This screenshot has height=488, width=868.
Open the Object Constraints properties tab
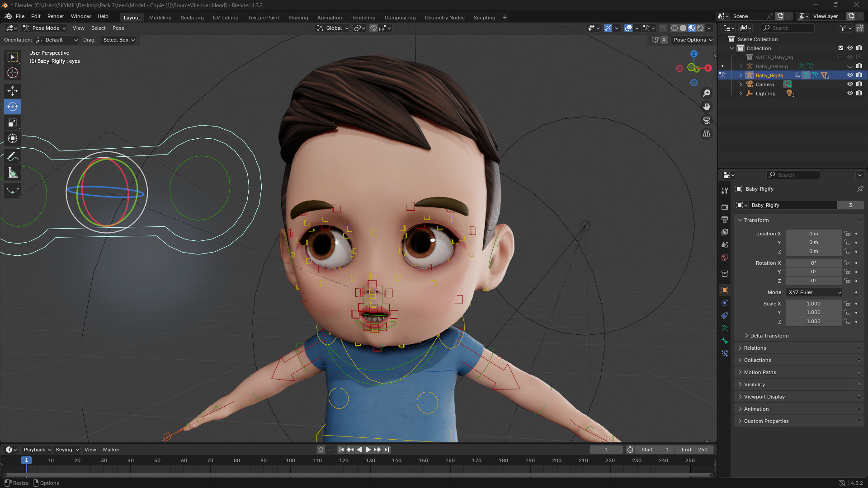[x=725, y=315]
